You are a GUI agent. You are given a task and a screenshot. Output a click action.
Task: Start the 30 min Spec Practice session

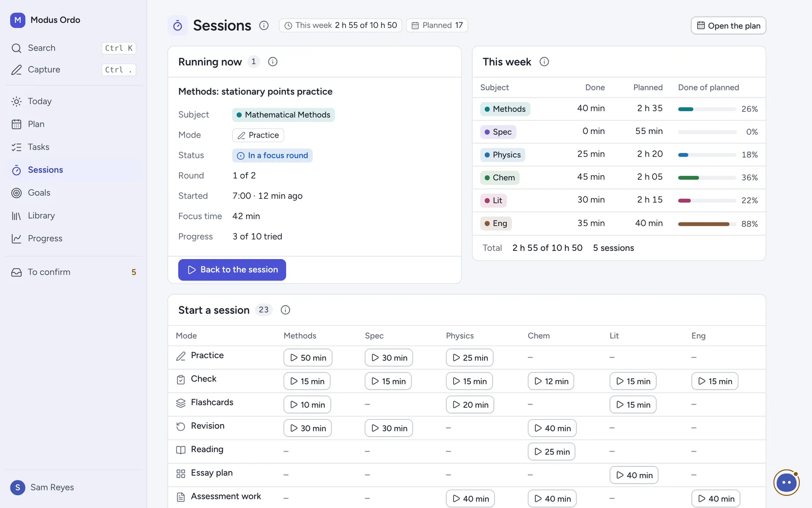(389, 358)
